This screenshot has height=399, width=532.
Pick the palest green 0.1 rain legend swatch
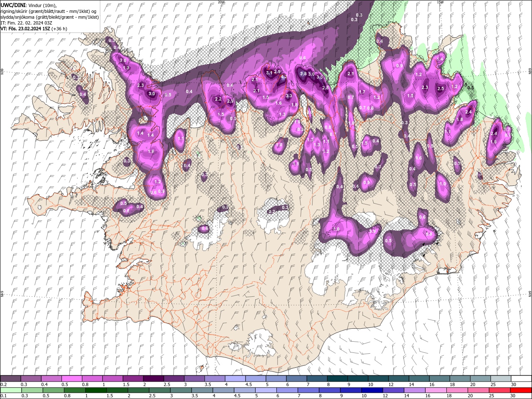[10, 390]
